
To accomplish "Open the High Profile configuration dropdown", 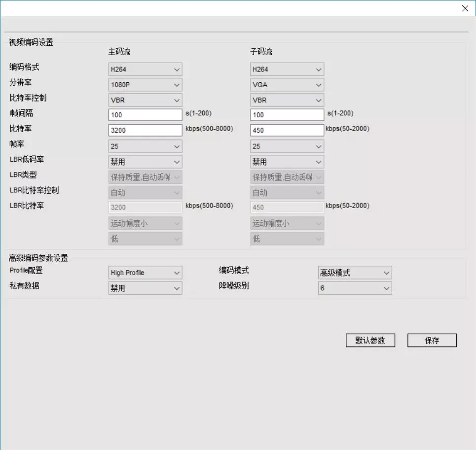I will click(145, 273).
